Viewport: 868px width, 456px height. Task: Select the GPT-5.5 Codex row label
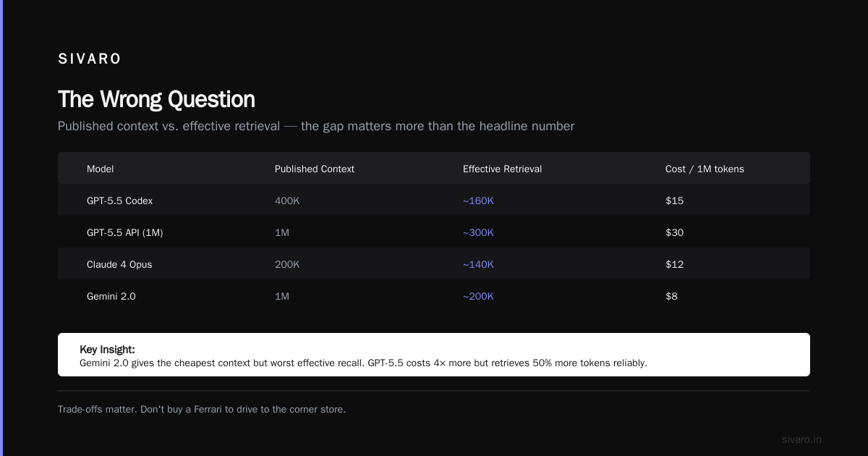pos(120,200)
